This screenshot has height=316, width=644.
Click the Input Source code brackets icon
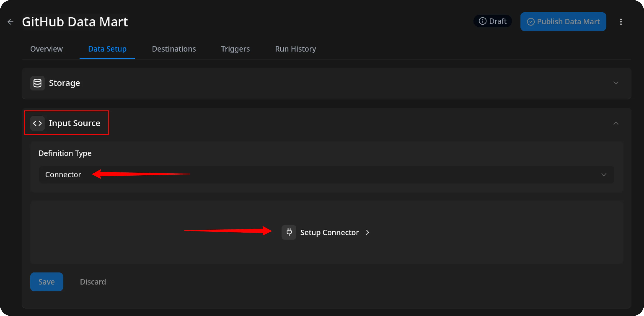coord(37,123)
